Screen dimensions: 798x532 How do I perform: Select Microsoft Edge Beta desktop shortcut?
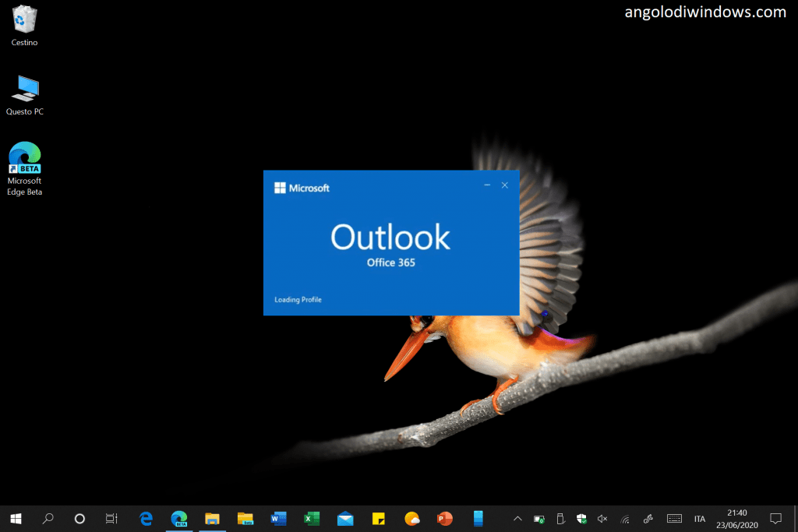tap(24, 169)
